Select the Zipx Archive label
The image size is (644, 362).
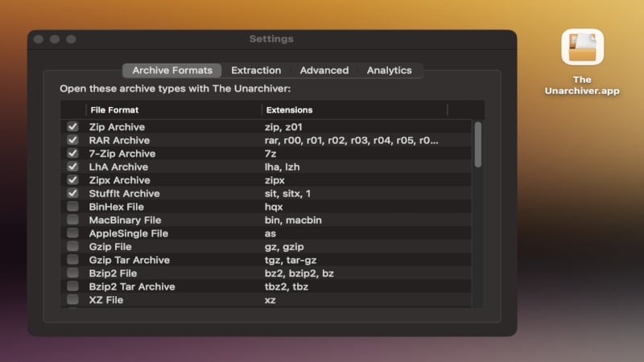pyautogui.click(x=119, y=180)
